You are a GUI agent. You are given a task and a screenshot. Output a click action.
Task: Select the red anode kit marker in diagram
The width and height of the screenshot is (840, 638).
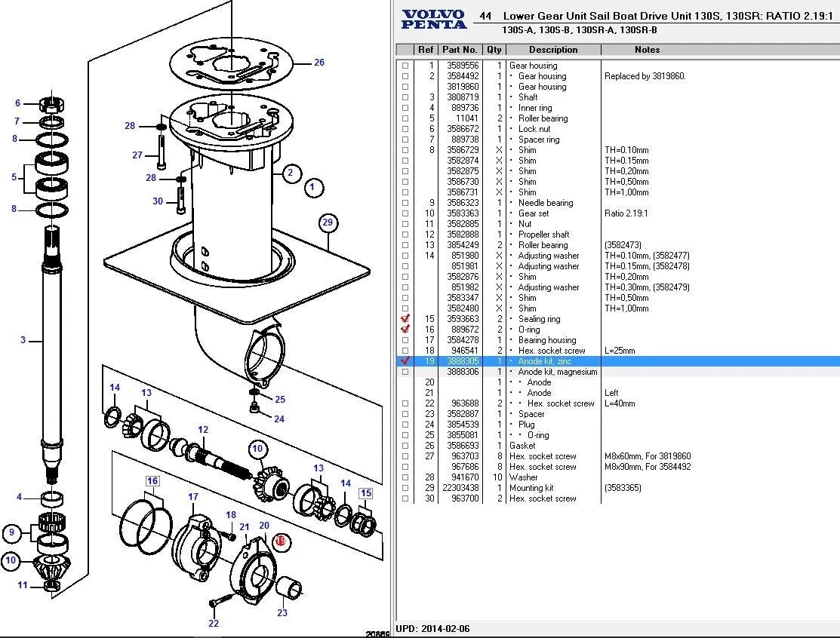tap(282, 541)
